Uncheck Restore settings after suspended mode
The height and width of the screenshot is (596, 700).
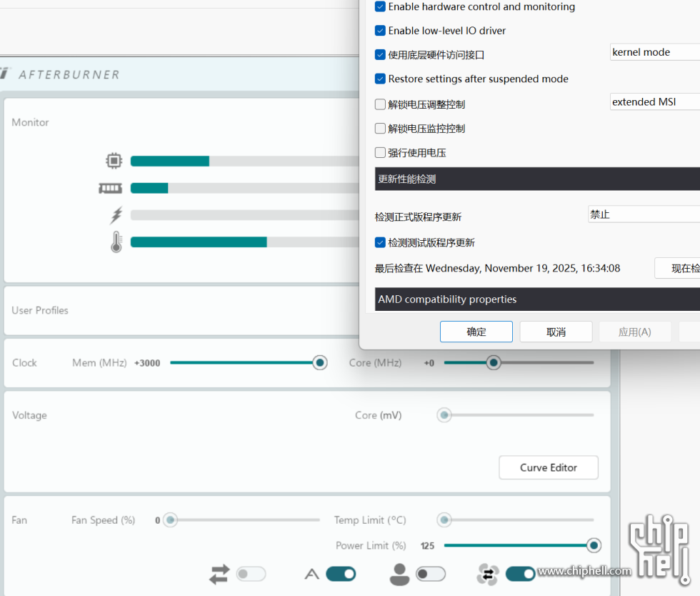tap(380, 79)
